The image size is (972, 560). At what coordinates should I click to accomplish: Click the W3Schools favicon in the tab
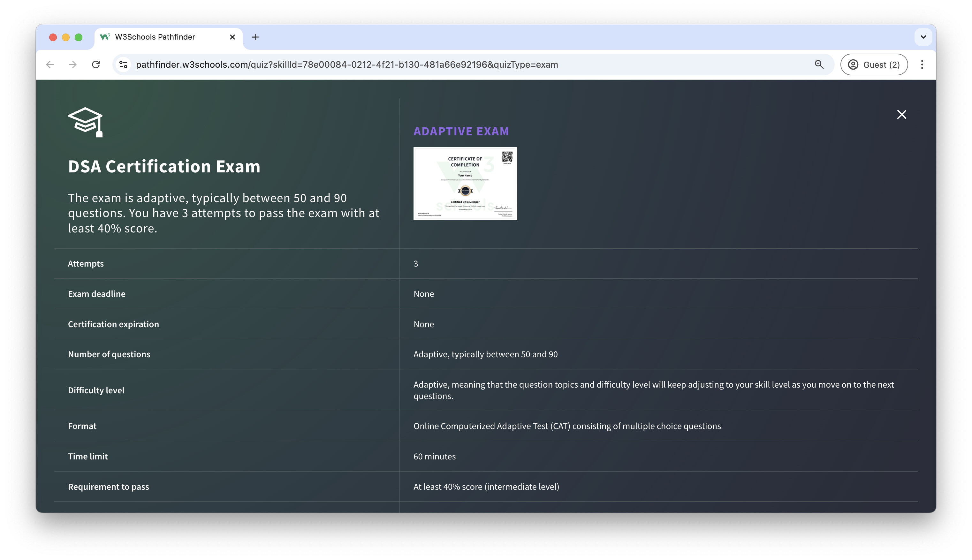(104, 37)
